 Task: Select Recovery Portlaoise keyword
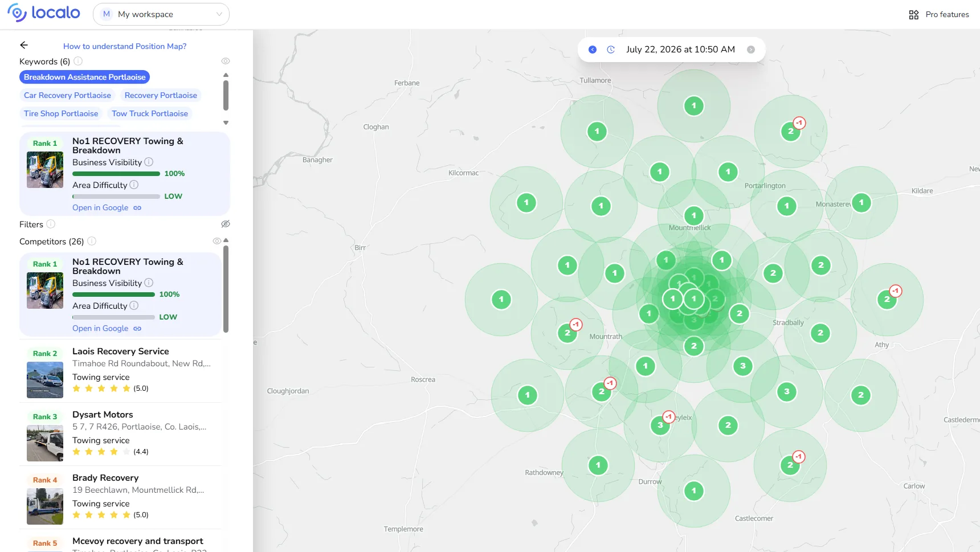161,95
